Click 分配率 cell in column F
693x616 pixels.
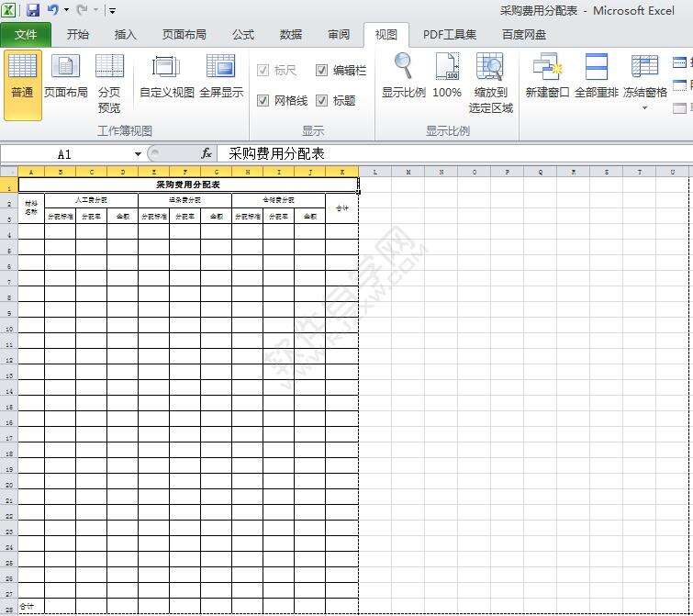pyautogui.click(x=184, y=216)
